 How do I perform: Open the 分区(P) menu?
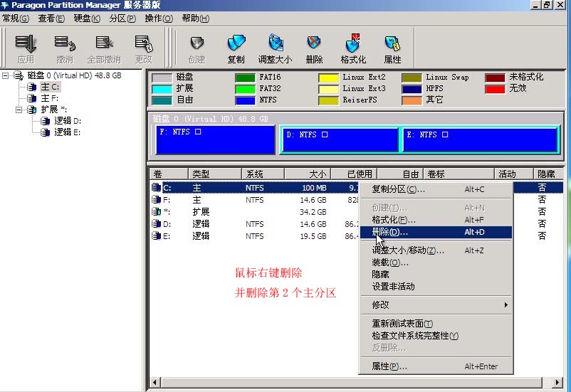(122, 18)
